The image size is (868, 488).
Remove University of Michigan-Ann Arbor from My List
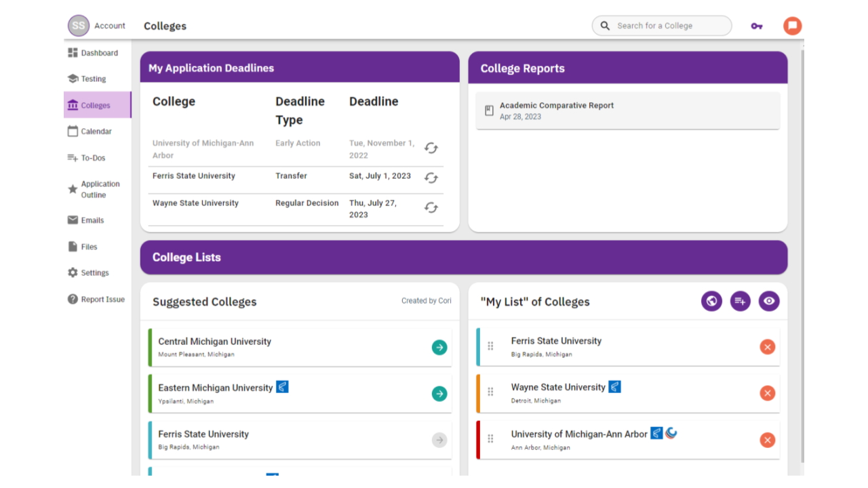coord(767,440)
